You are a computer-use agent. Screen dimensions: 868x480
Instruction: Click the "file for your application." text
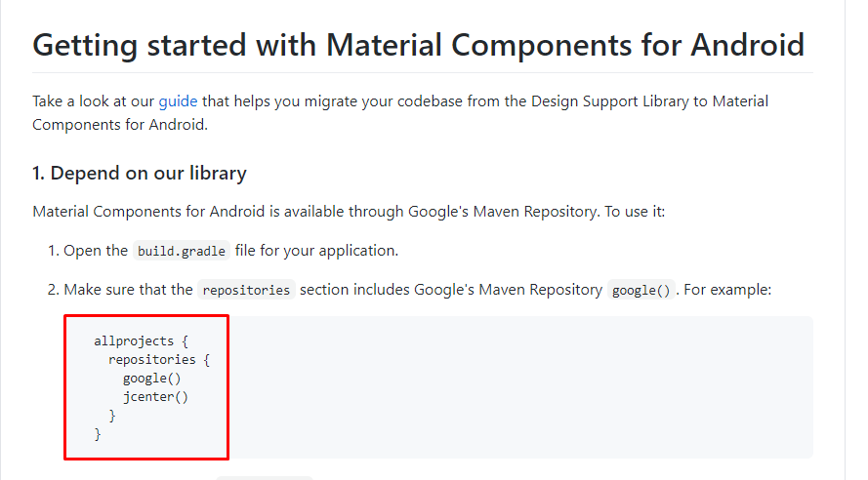pos(316,251)
